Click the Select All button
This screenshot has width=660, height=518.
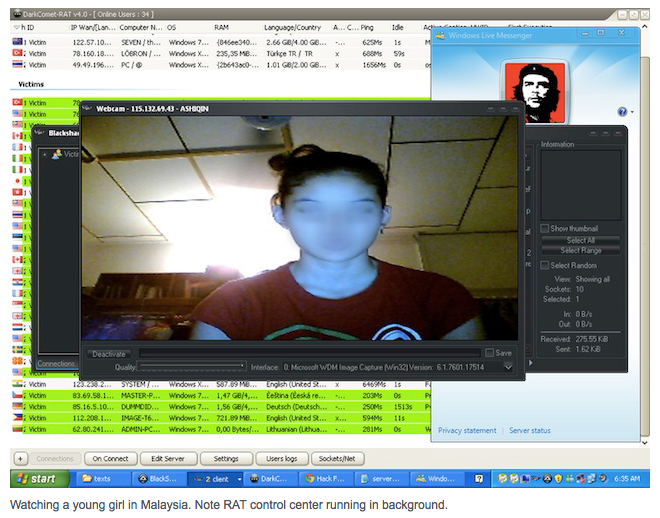coord(580,240)
